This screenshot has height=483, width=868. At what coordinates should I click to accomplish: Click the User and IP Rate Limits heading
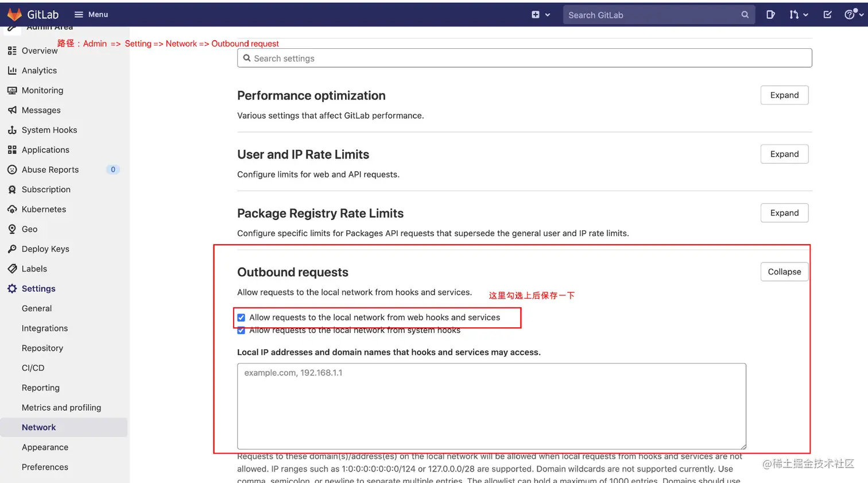click(x=303, y=154)
